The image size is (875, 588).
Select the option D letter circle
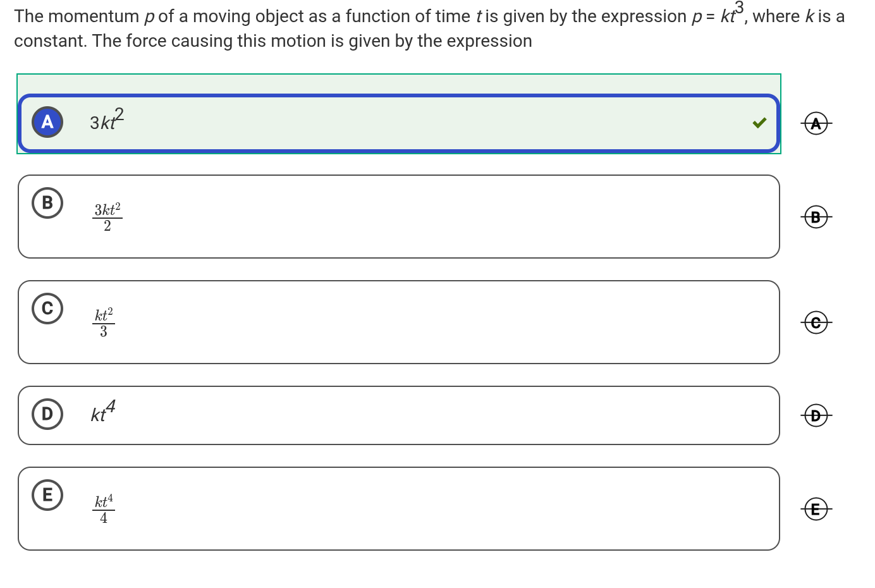pos(47,414)
